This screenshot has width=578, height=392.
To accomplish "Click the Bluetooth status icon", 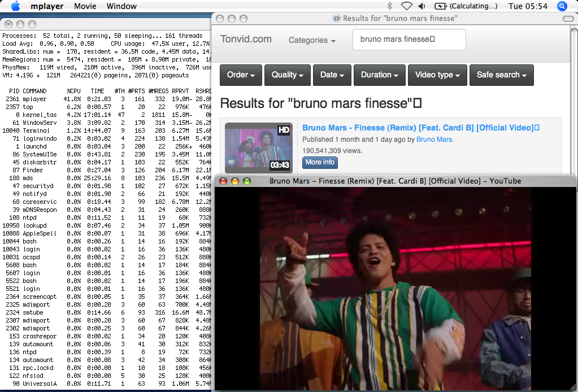I will point(390,6).
